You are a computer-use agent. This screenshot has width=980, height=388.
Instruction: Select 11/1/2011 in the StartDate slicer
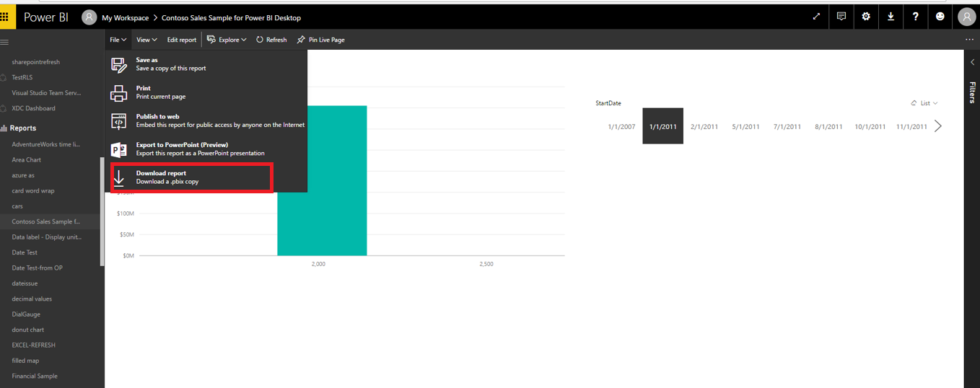[x=911, y=126]
